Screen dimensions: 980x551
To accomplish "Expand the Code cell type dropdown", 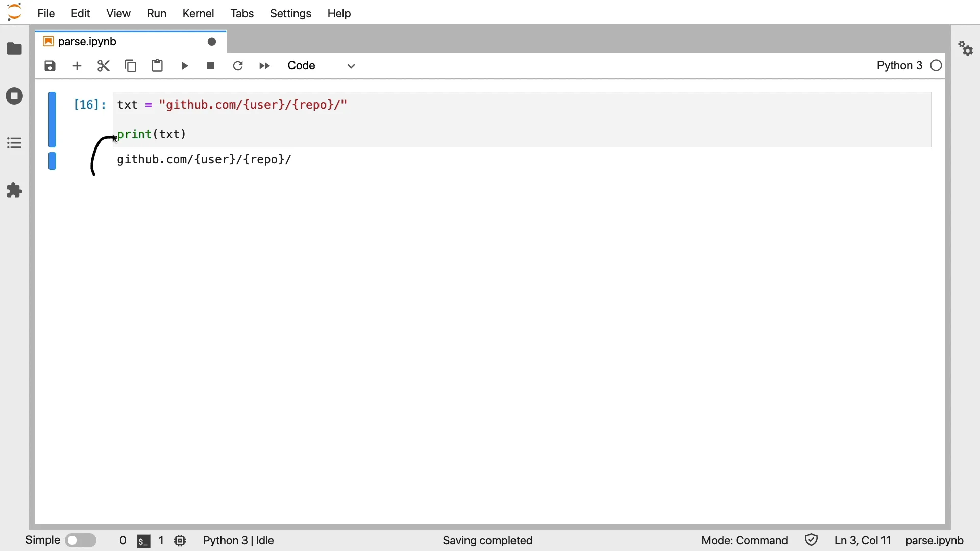I will [322, 66].
